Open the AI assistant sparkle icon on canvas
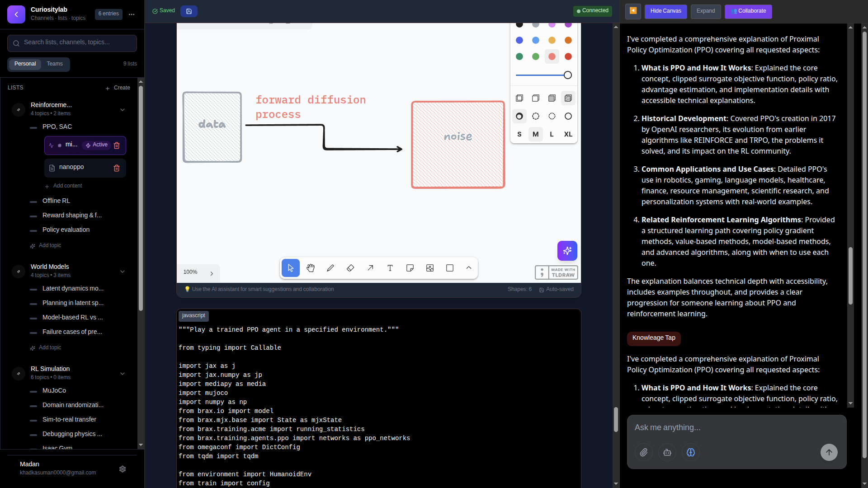868x488 pixels. click(x=567, y=251)
